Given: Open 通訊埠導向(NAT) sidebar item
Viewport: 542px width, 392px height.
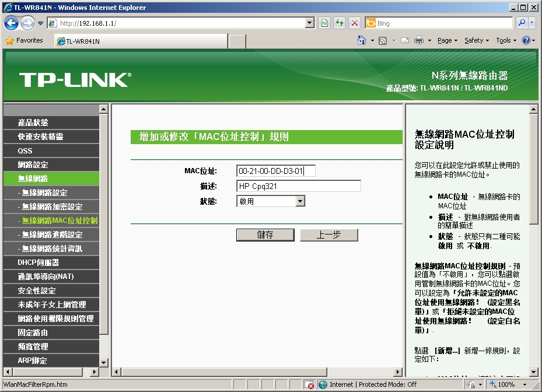Looking at the screenshot, I should (x=51, y=276).
